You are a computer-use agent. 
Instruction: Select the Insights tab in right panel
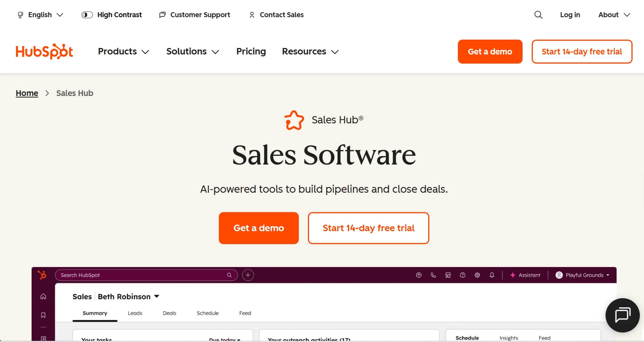pos(509,338)
